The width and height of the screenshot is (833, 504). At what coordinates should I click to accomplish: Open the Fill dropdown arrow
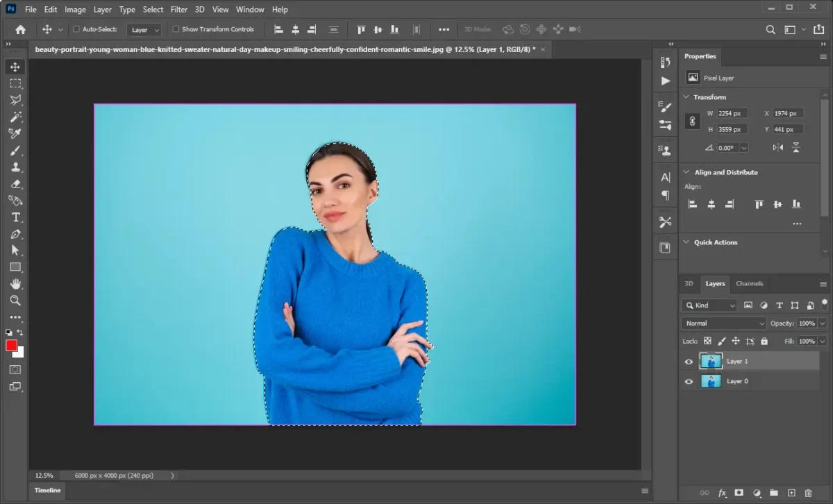(823, 341)
